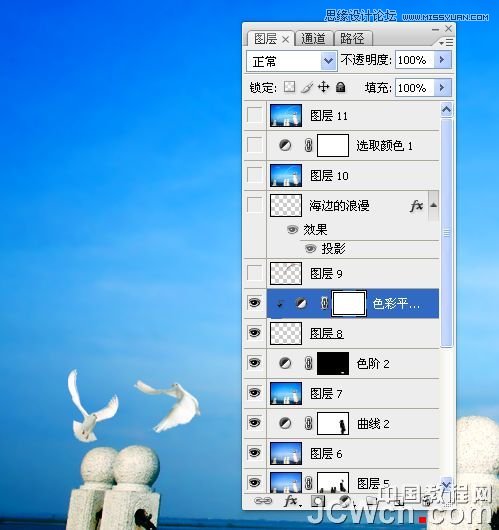Open the 正常 blend mode dropdown

point(292,61)
